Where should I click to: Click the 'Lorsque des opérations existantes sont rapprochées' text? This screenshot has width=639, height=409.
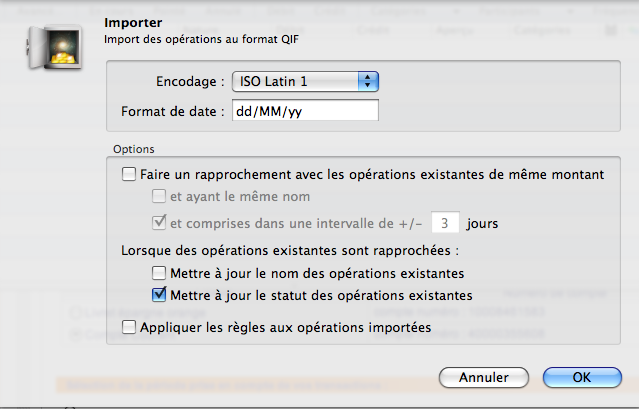[290, 250]
